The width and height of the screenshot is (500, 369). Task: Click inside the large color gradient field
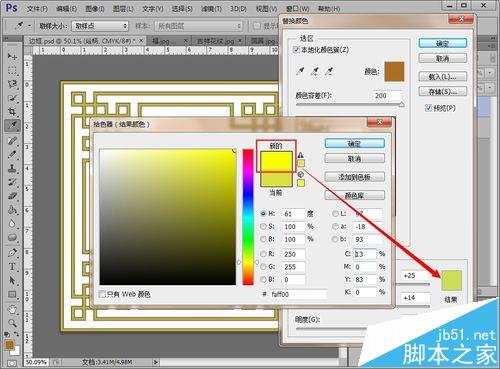tap(168, 217)
